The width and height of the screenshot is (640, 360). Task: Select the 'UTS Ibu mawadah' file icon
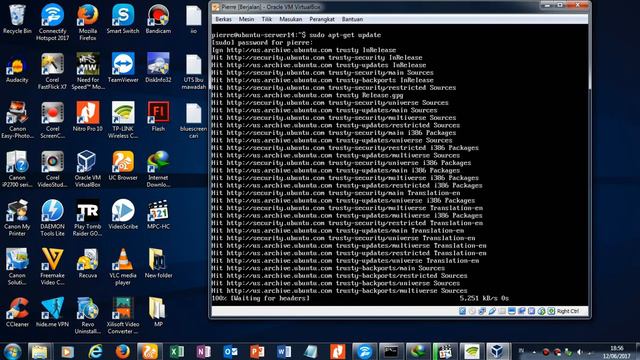coord(193,71)
